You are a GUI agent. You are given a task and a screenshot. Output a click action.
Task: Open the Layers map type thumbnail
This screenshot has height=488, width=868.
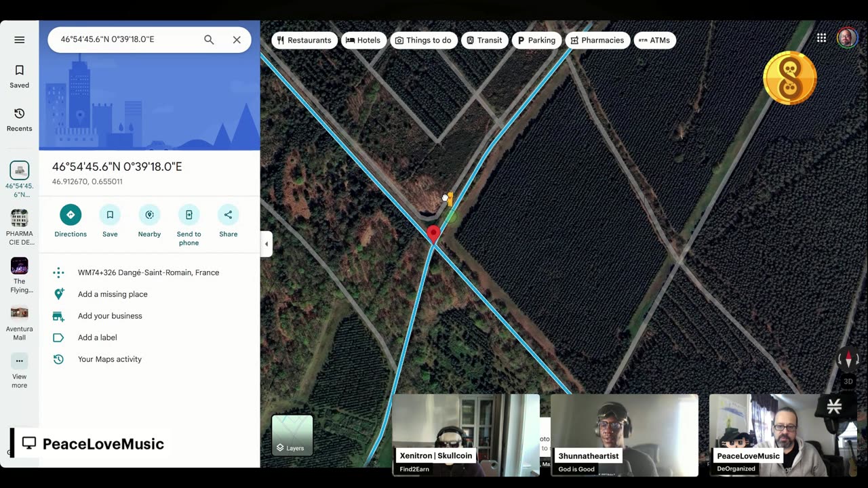292,435
